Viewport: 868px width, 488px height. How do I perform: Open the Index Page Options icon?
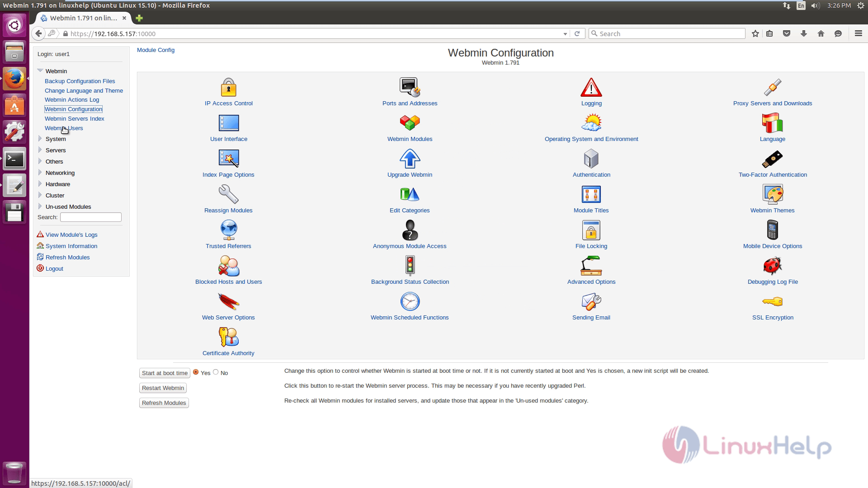[228, 159]
